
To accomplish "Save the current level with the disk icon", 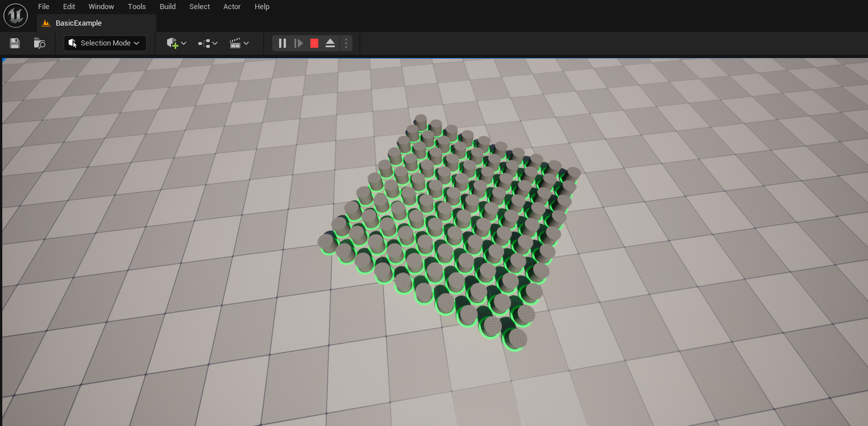I will click(15, 43).
